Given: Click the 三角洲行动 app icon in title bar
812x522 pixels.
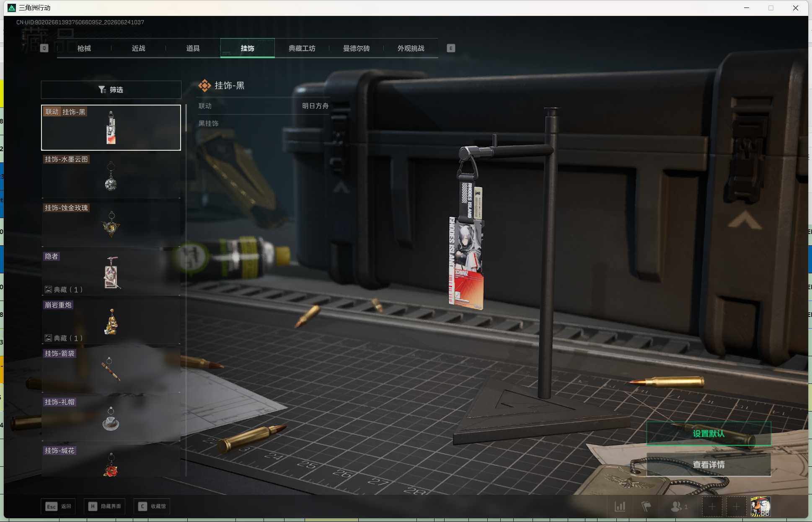Looking at the screenshot, I should 12,8.
